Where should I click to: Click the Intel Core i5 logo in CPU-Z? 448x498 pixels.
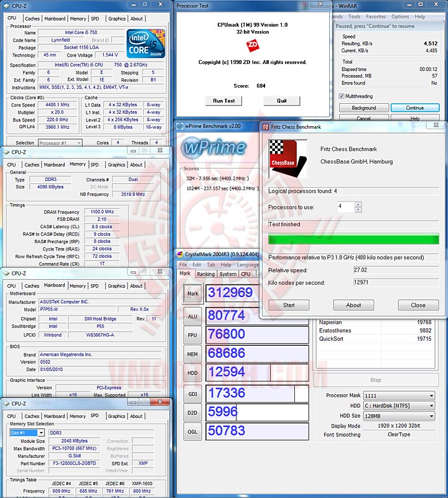[x=146, y=44]
